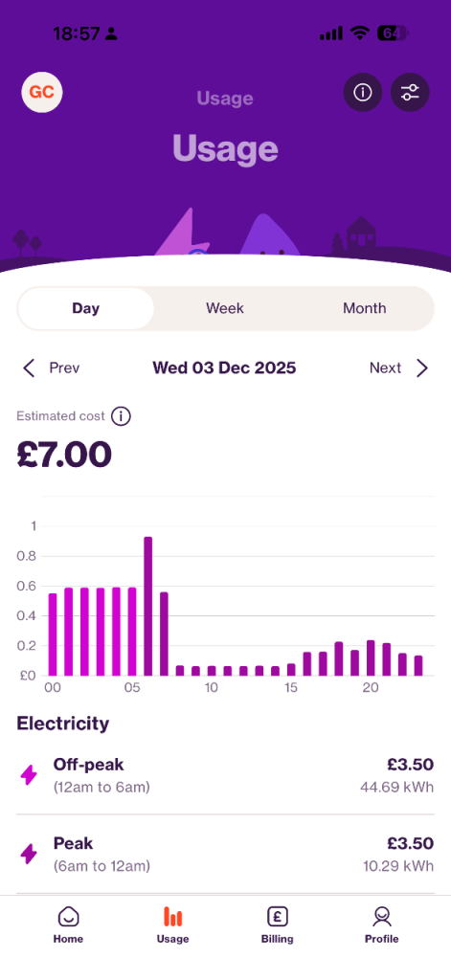451x980 pixels.
Task: Open the filter settings sliders icon
Action: pyautogui.click(x=411, y=93)
